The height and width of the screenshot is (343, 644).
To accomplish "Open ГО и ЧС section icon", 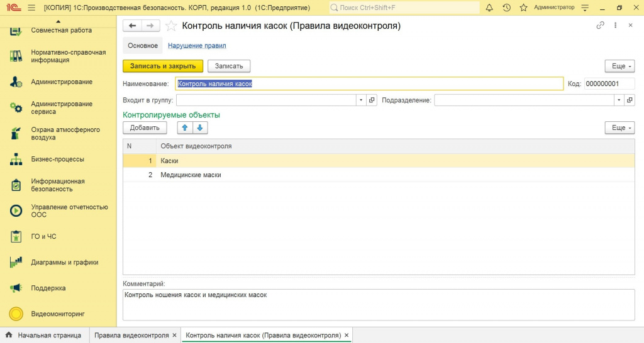I will (16, 237).
